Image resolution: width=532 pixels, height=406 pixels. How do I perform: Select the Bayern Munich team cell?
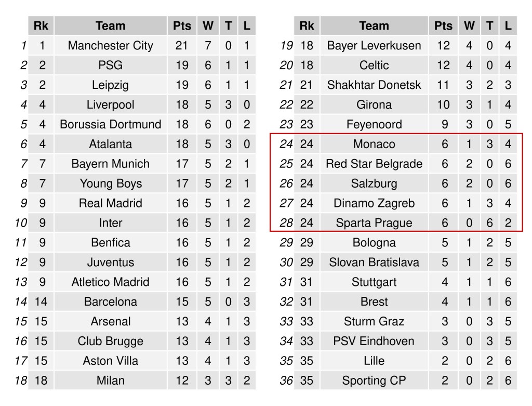[x=110, y=164]
